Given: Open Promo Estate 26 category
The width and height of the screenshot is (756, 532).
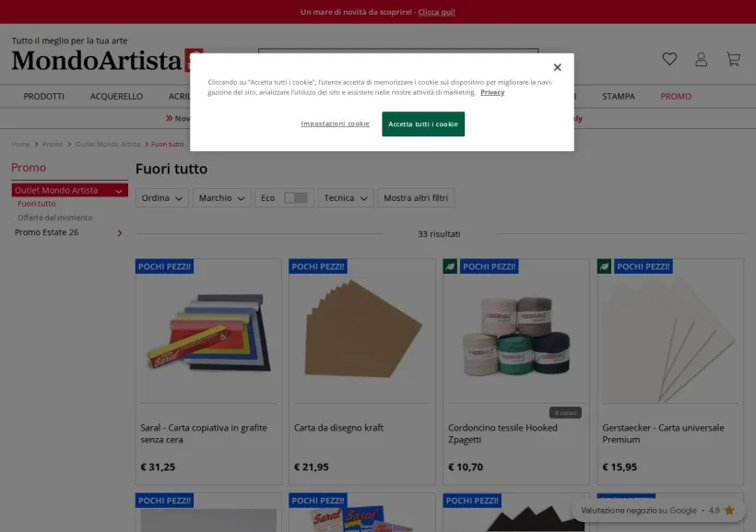Looking at the screenshot, I should tap(46, 232).
